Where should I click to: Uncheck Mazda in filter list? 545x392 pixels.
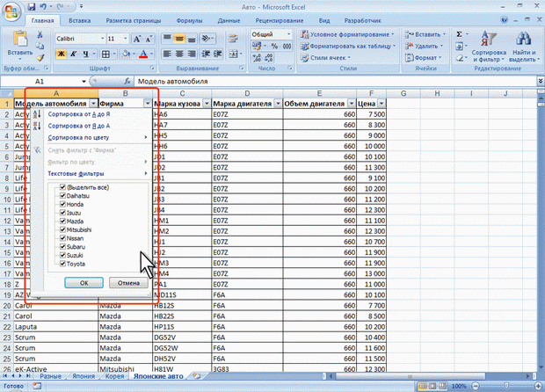(63, 221)
